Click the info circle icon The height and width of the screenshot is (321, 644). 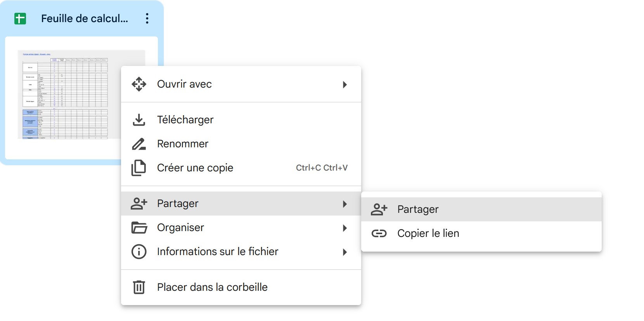pos(139,252)
